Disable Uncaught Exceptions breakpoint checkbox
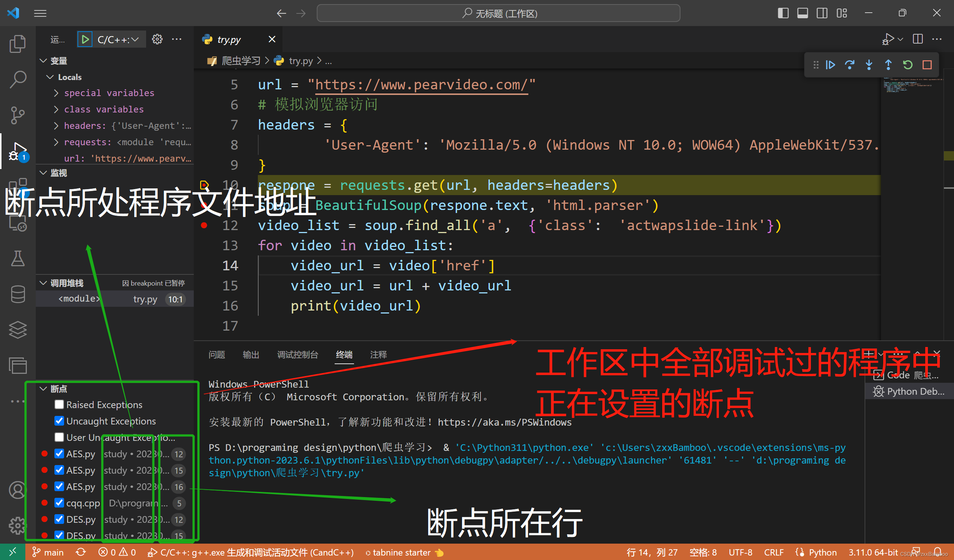Viewport: 954px width, 560px height. coord(59,421)
